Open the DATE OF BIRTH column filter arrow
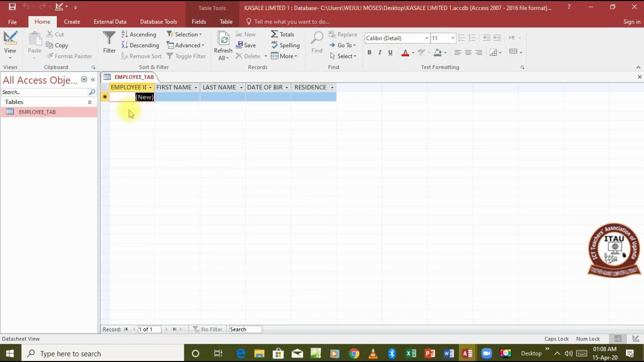This screenshot has height=362, width=644. pos(286,87)
